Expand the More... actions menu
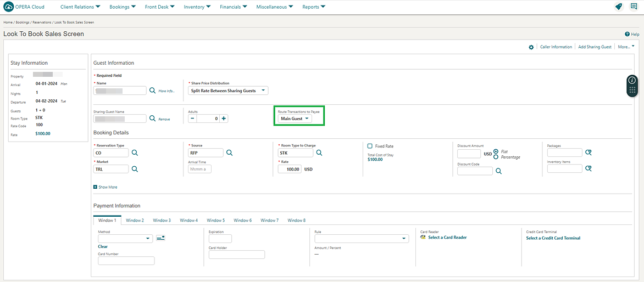This screenshot has height=282, width=644. (626, 47)
